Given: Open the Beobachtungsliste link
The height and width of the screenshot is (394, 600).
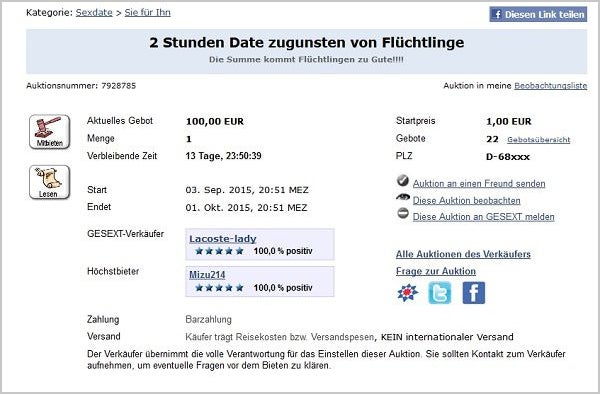Looking at the screenshot, I should coord(551,86).
